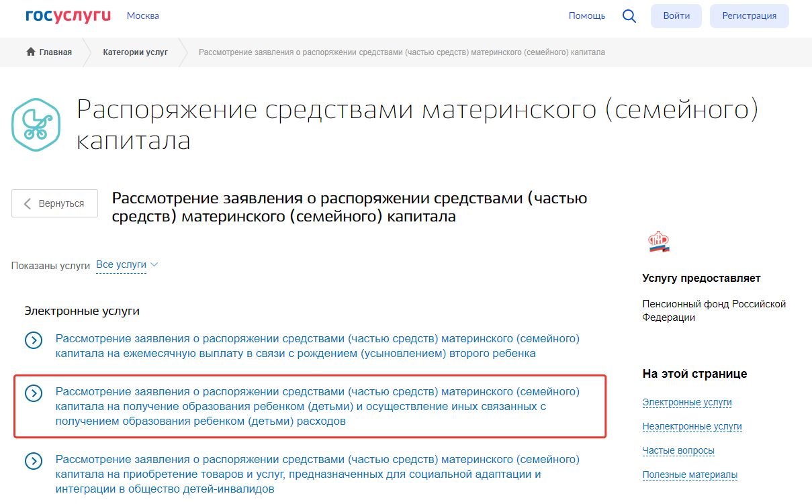Screen dimensions: 812x504
Task: Click the Госуслуги logo
Action: [x=68, y=15]
